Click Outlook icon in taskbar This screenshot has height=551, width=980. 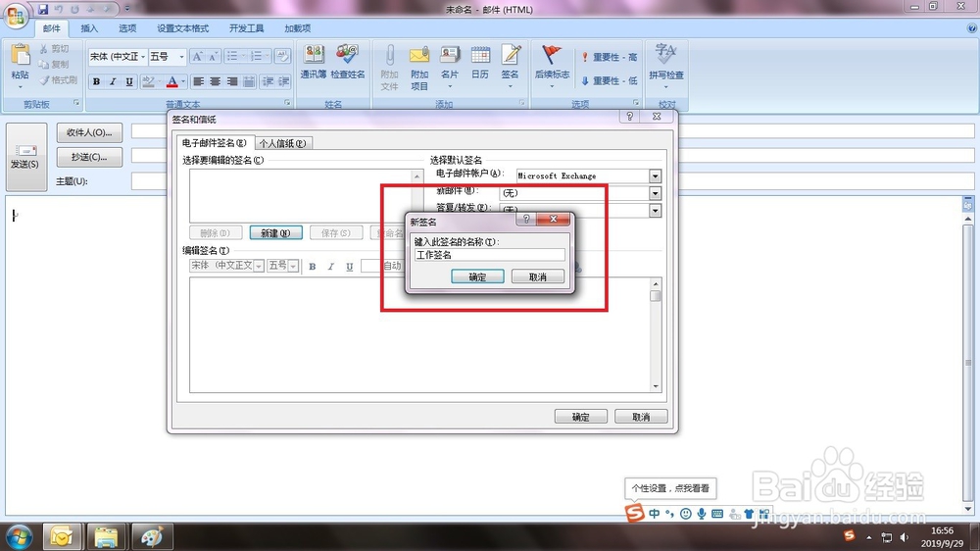(61, 537)
